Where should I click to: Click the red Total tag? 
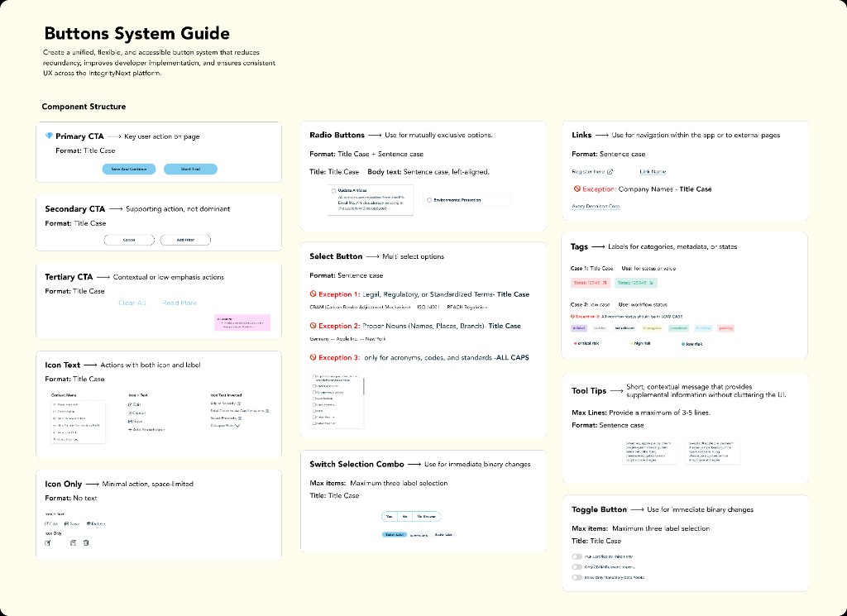(x=590, y=283)
